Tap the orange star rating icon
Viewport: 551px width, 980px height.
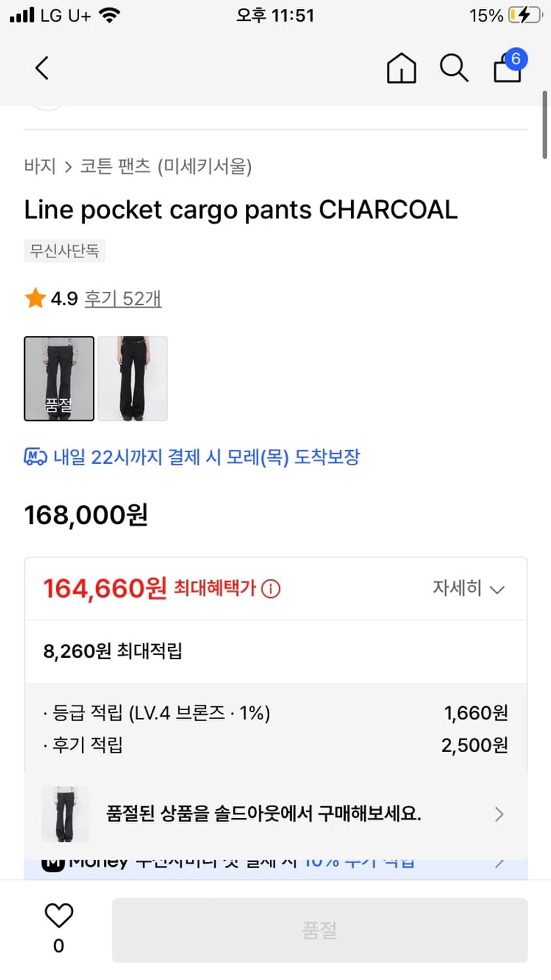click(35, 299)
